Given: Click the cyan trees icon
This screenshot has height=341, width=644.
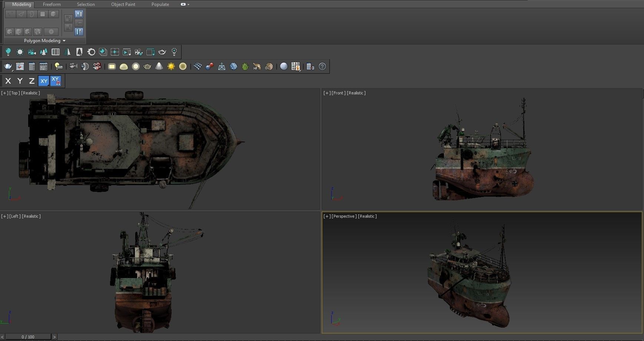Looking at the screenshot, I should [44, 52].
